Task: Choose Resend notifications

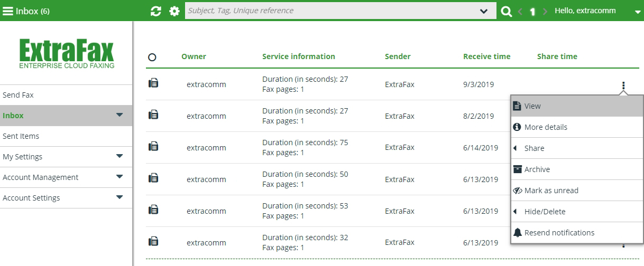Action: (577, 233)
